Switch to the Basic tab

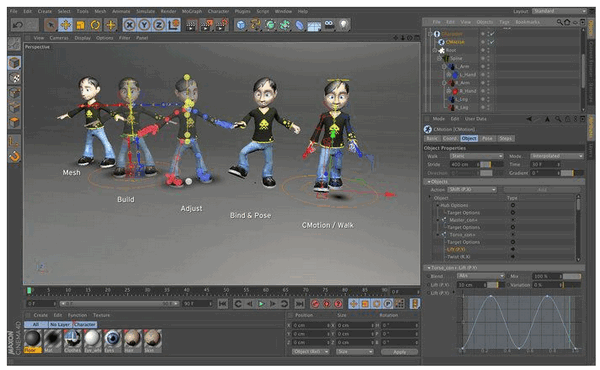432,139
